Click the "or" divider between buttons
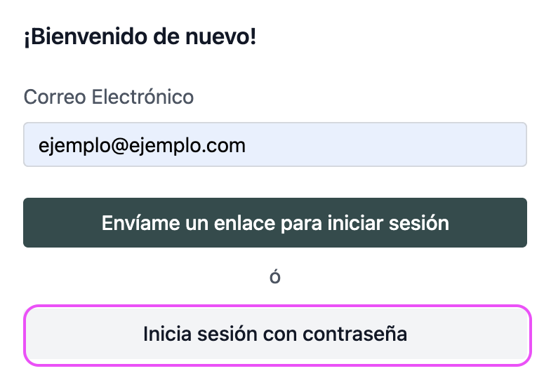This screenshot has width=551, height=392. (275, 278)
